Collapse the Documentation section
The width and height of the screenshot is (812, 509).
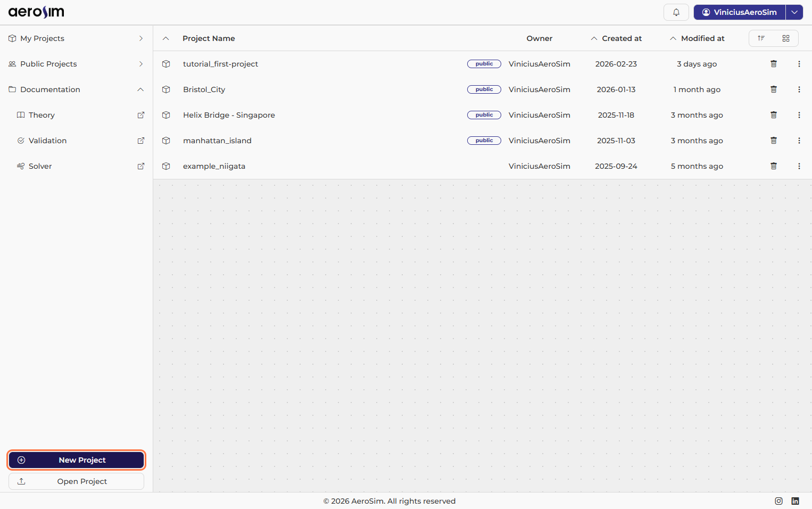coord(140,89)
